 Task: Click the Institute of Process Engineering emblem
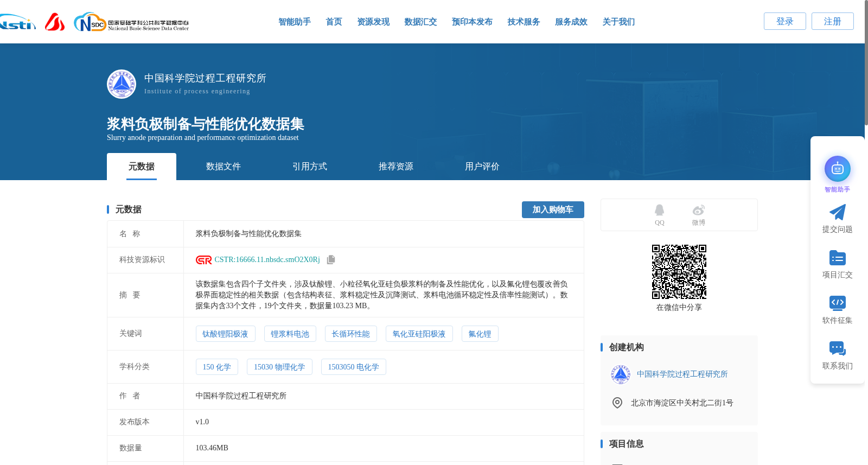[x=122, y=84]
